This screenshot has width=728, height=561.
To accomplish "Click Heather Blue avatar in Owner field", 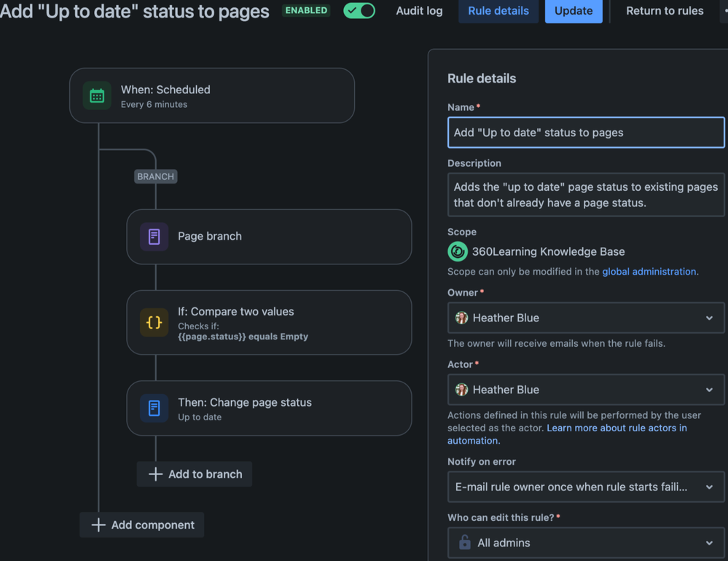I will [461, 318].
